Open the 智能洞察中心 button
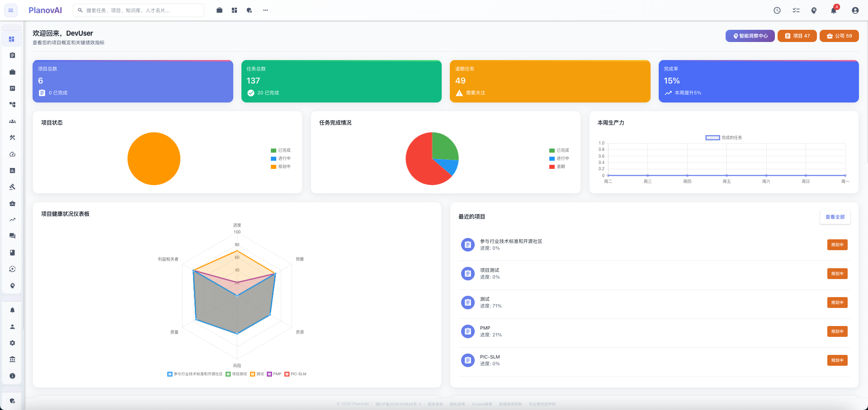The width and height of the screenshot is (868, 410). tap(750, 36)
